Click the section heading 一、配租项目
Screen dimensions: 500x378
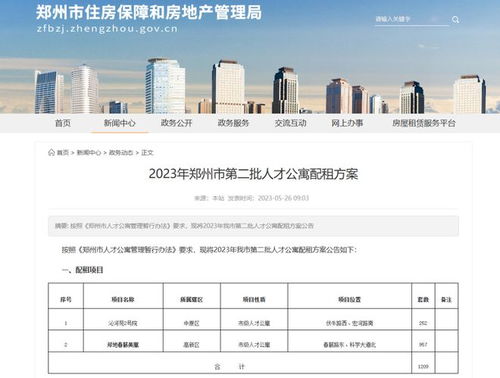click(82, 270)
